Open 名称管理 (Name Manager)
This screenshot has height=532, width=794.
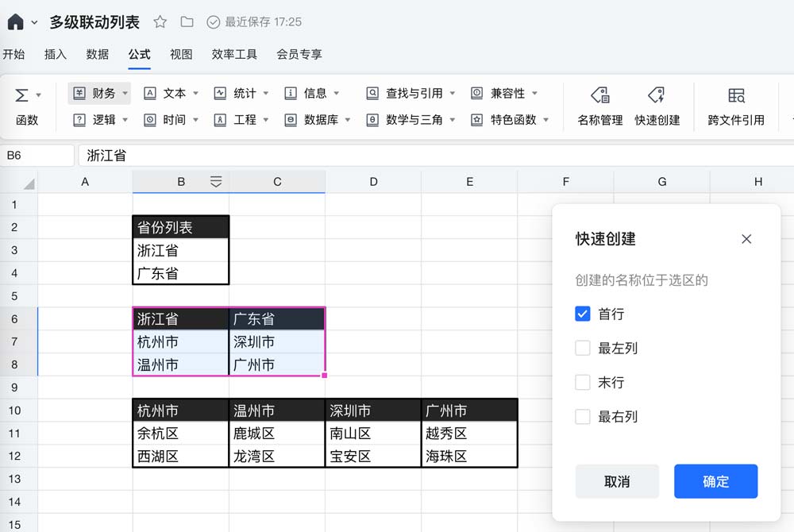[x=600, y=106]
